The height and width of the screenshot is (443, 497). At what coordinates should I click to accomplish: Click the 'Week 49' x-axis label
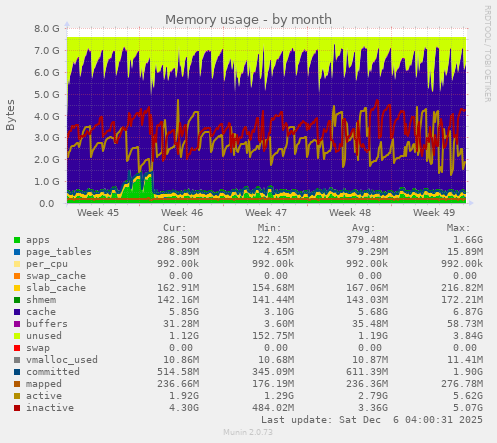tap(434, 213)
